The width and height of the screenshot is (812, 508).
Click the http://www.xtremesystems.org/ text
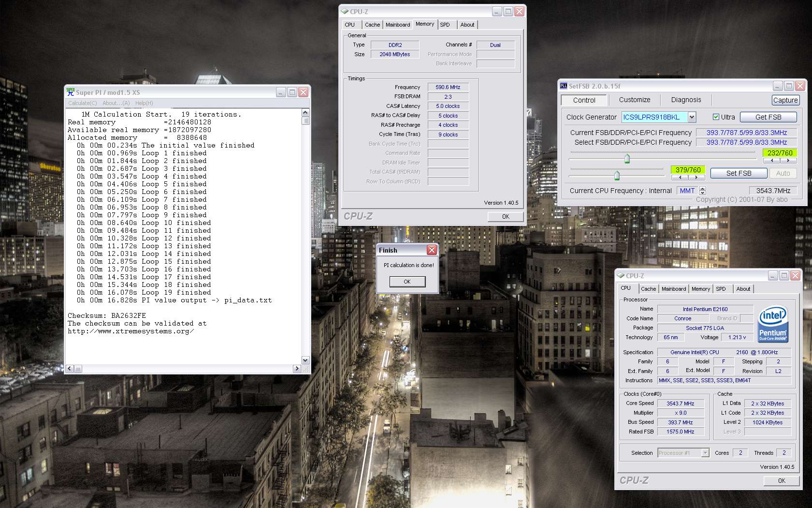click(x=131, y=331)
